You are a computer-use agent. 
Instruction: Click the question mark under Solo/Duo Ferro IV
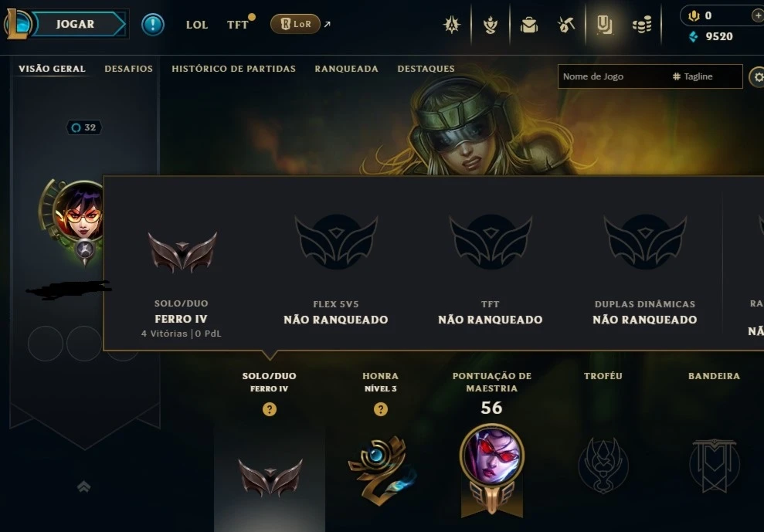pos(270,409)
